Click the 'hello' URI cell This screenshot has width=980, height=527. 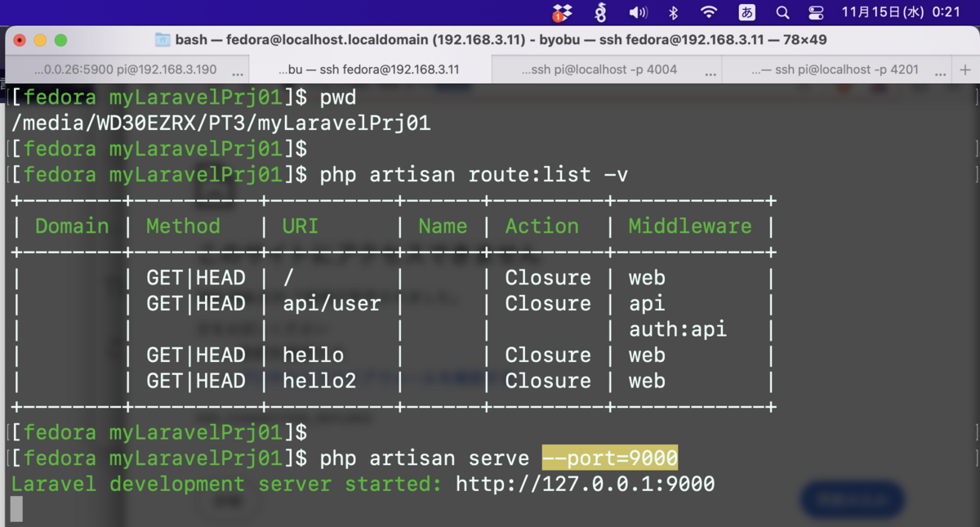[313, 355]
